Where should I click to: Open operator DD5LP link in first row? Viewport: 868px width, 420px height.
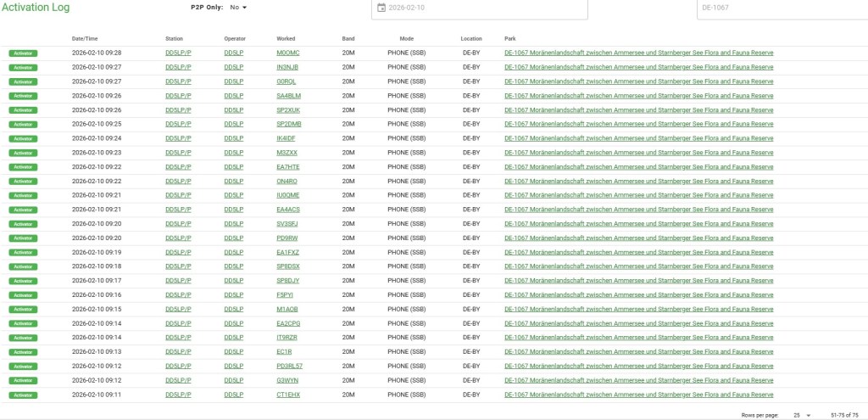point(234,53)
